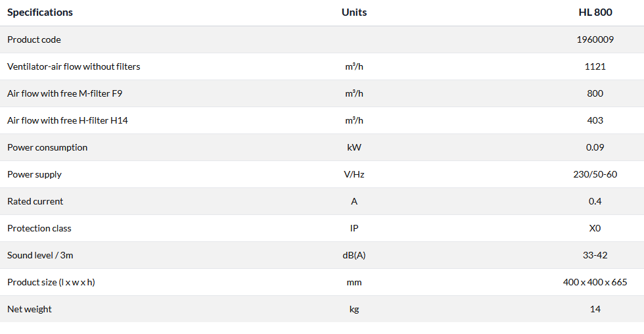Click the dB(A) unit cell
The height and width of the screenshot is (334, 644).
[354, 255]
